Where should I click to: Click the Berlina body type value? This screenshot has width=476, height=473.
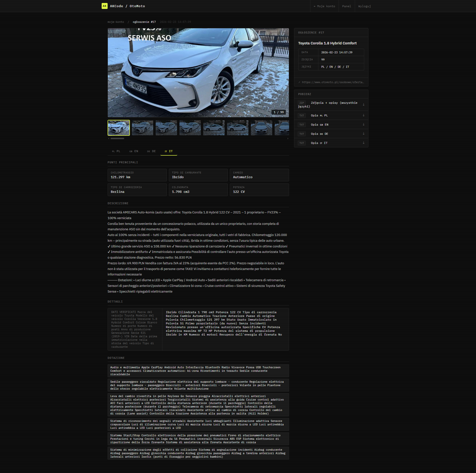click(x=118, y=192)
